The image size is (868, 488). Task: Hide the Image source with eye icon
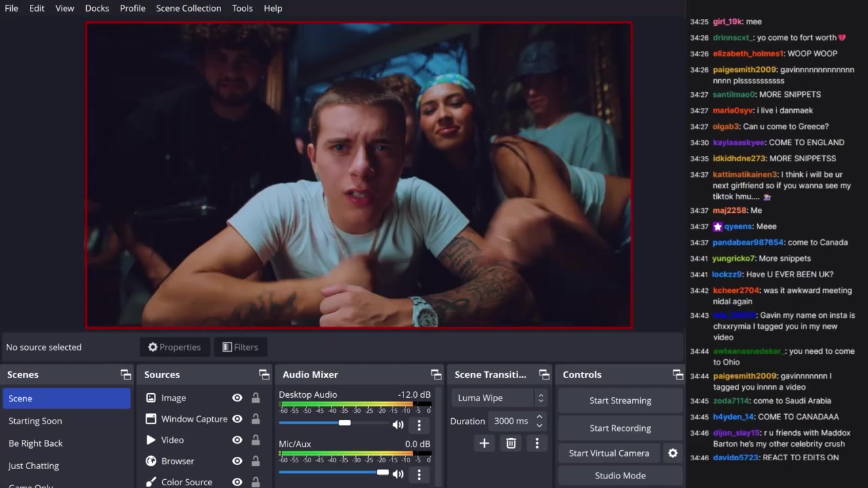(x=237, y=399)
